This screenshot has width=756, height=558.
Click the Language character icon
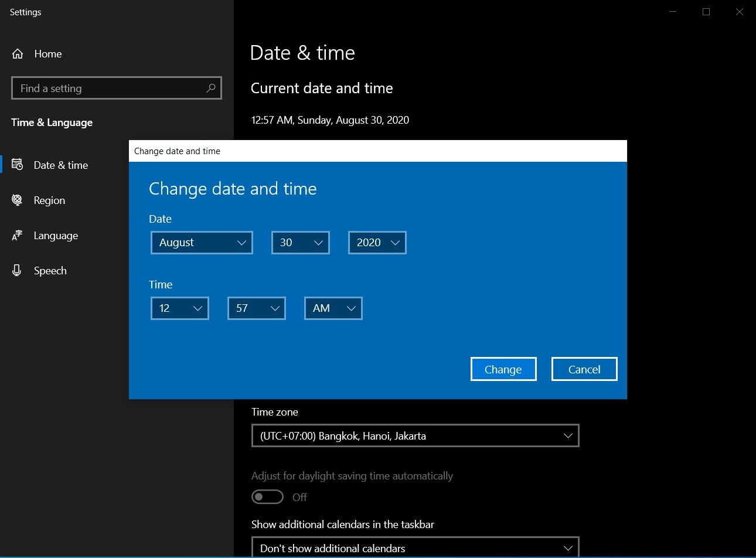17,235
